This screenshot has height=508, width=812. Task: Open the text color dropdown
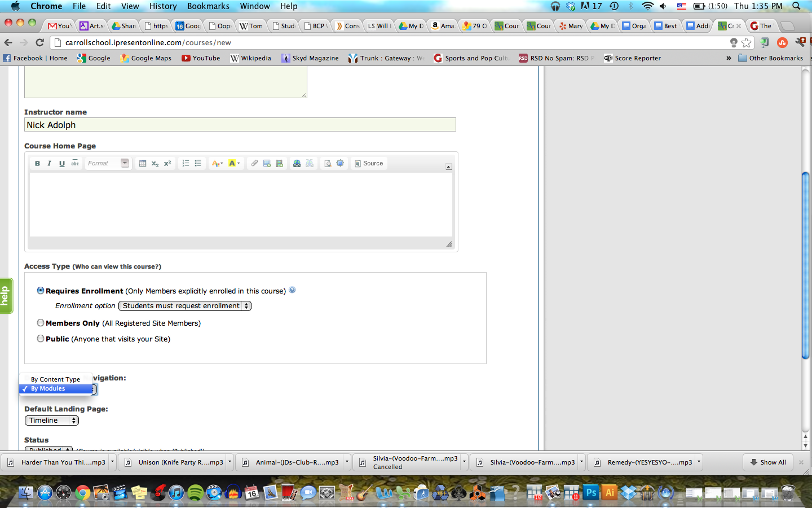click(x=217, y=163)
